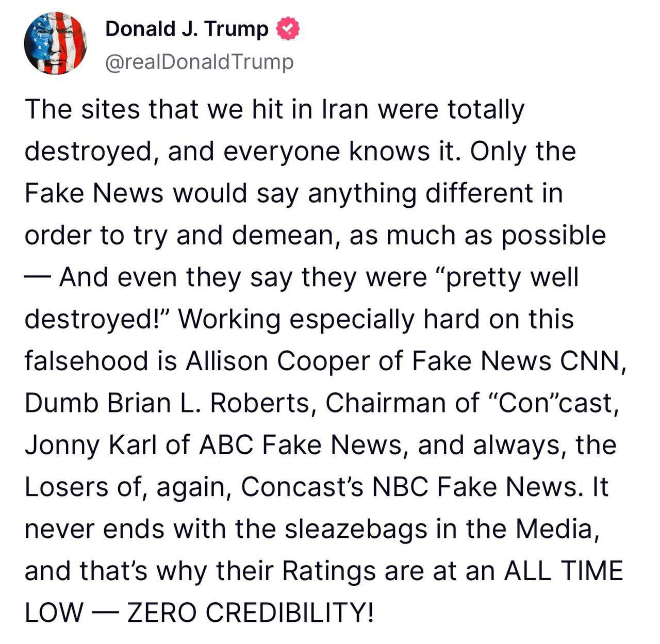
Task: Click "Concast's NBC" in the post text
Action: point(334,487)
